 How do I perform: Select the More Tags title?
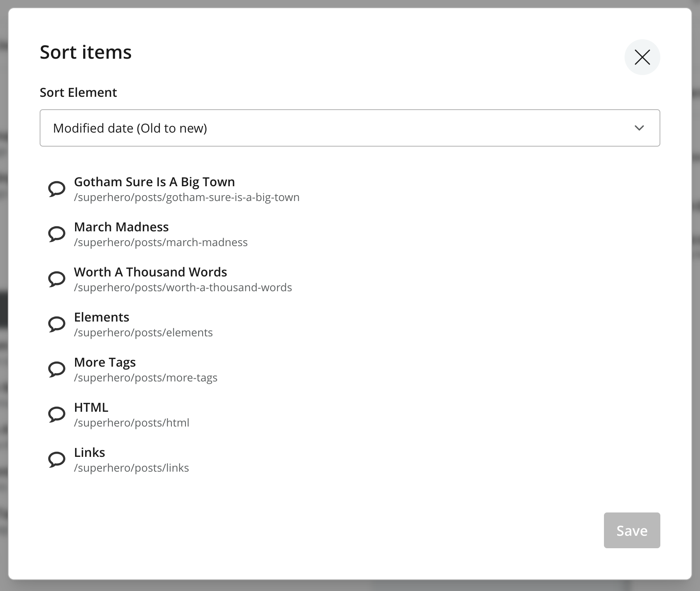click(x=105, y=362)
